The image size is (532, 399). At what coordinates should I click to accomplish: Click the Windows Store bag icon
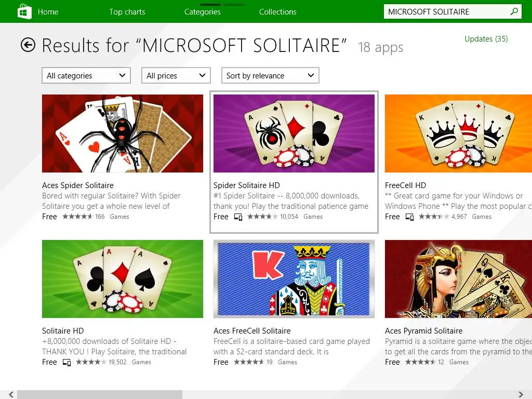(x=24, y=11)
